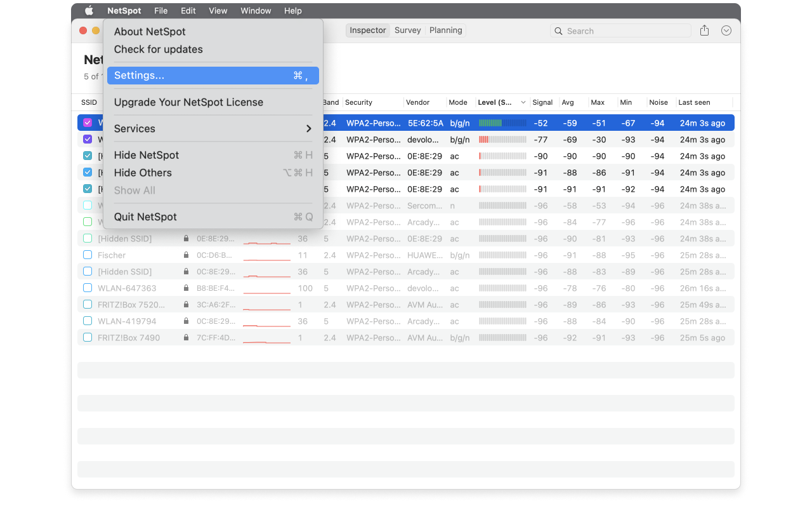Click level bar in Fischer row
Screen dimensions: 812x508
[502, 255]
